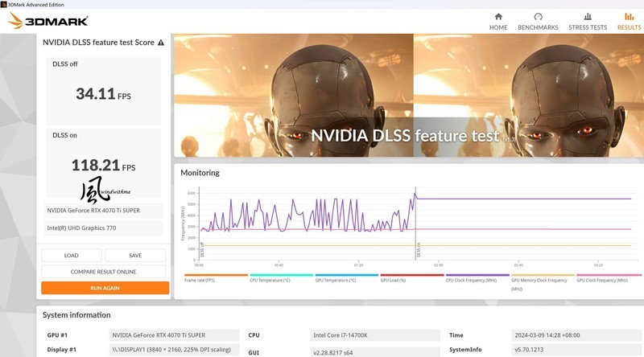This screenshot has height=357, width=644.
Task: Click the 3DMark logo
Action: pyautogui.click(x=48, y=21)
